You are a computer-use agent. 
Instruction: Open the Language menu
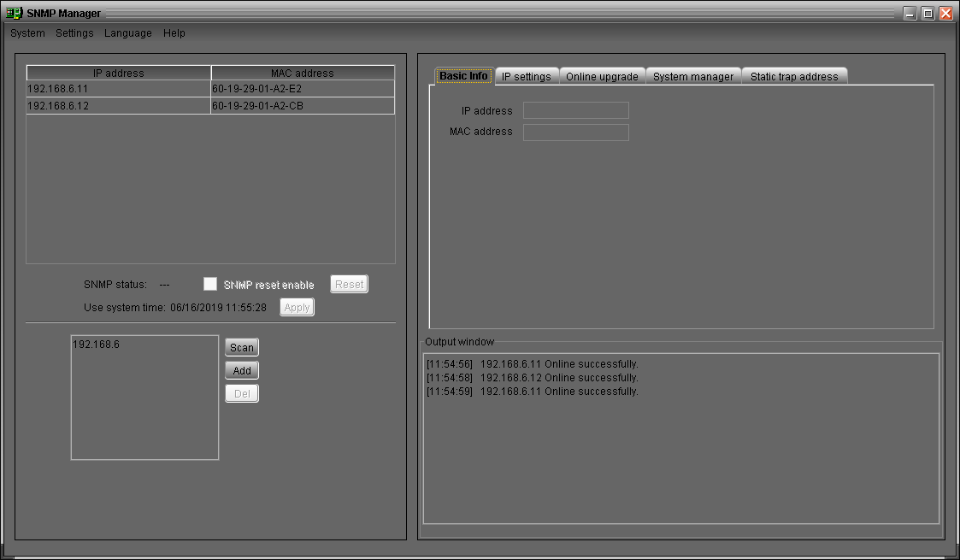coord(128,33)
